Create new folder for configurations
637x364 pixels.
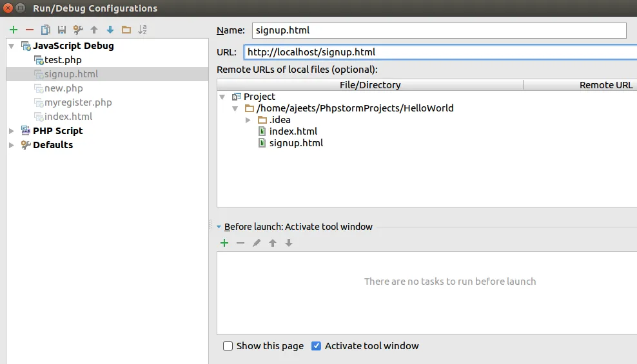point(126,30)
